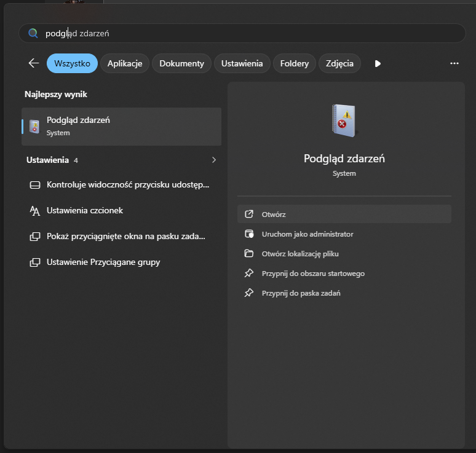This screenshot has height=453, width=476.
Task: Click the pin icon beside Przypnij do paska zadań
Action: coord(249,293)
